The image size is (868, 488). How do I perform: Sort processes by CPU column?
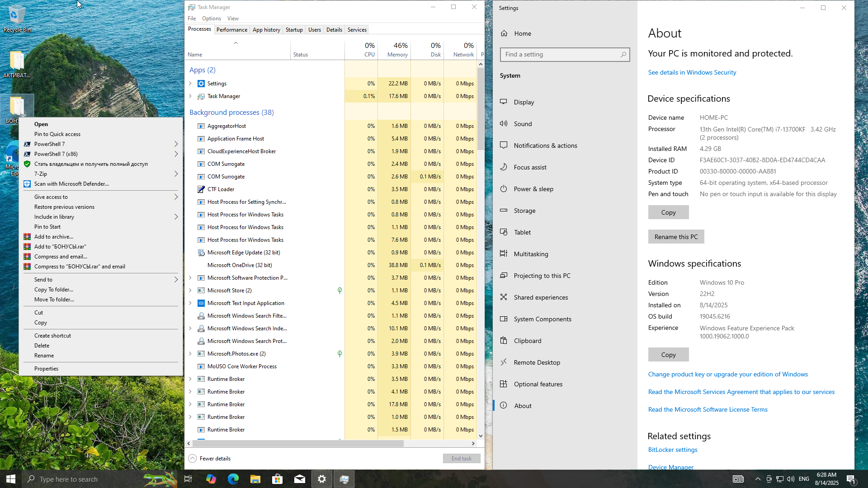(x=361, y=50)
